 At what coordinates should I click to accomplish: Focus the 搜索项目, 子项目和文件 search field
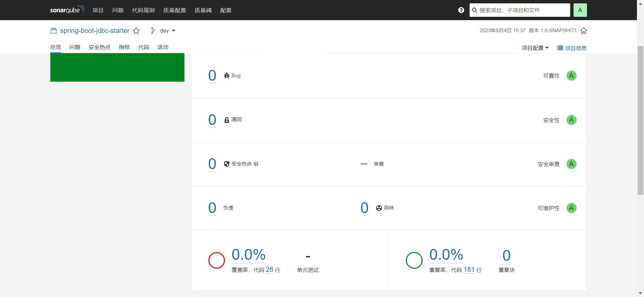click(x=520, y=10)
